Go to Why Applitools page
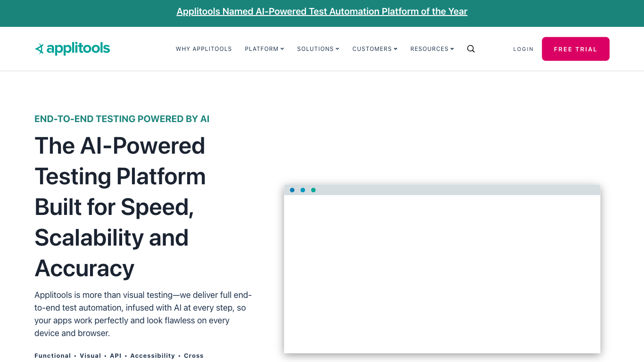The height and width of the screenshot is (362, 644). [x=204, y=49]
